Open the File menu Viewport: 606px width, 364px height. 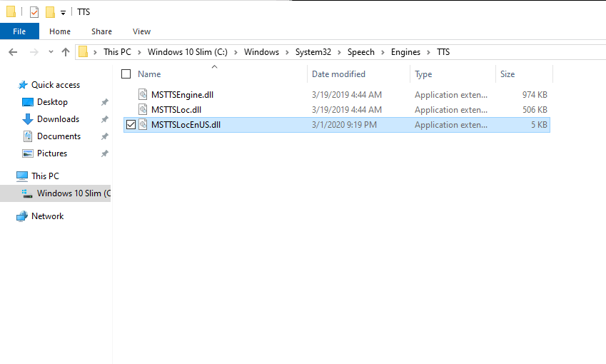tap(19, 31)
